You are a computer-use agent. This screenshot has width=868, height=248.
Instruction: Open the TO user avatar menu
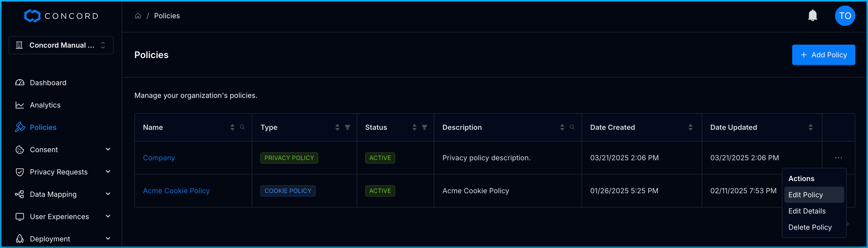pos(844,16)
